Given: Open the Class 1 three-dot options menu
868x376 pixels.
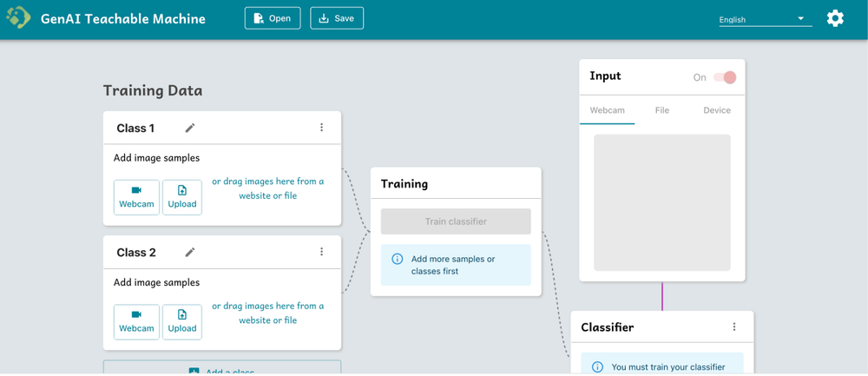Looking at the screenshot, I should (322, 128).
